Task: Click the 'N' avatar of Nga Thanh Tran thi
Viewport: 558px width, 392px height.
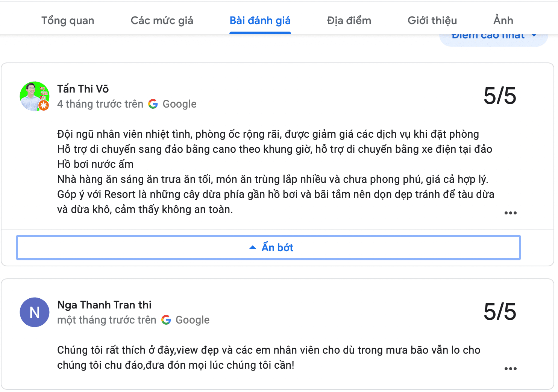Action: tap(34, 312)
